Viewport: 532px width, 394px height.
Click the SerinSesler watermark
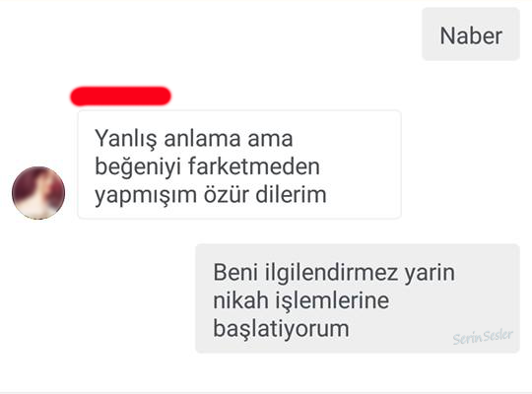pyautogui.click(x=483, y=337)
